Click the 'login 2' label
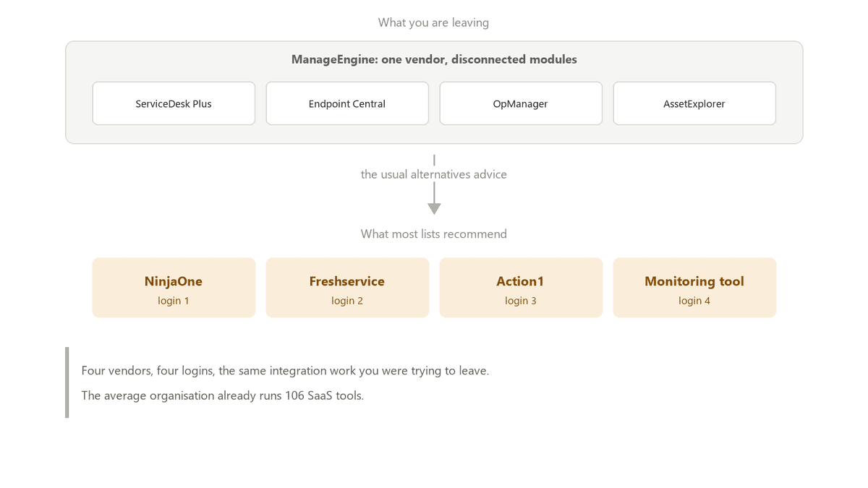 tap(347, 301)
